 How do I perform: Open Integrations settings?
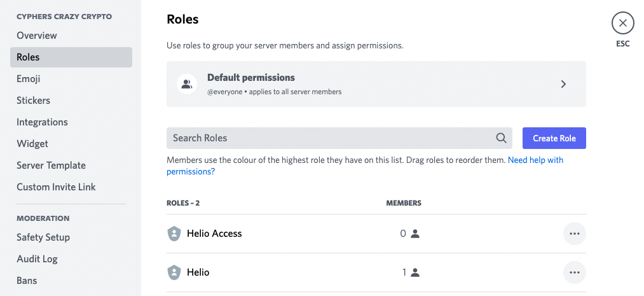(x=42, y=122)
